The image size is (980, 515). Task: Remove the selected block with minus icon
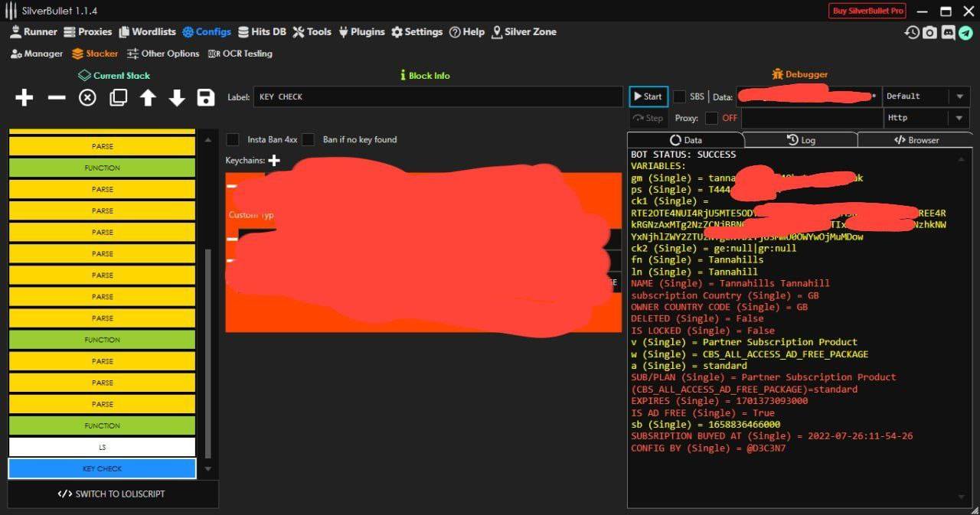57,97
